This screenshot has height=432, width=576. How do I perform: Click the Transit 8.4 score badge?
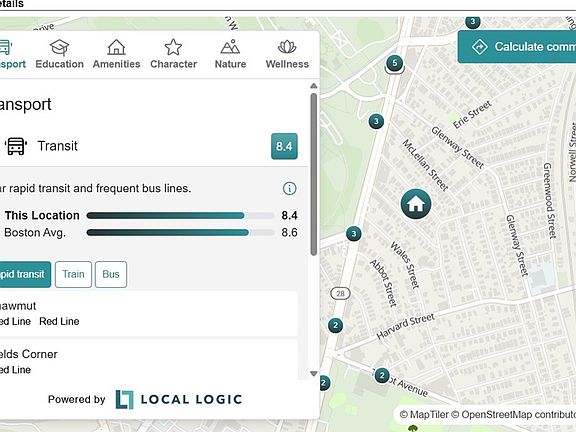(284, 146)
